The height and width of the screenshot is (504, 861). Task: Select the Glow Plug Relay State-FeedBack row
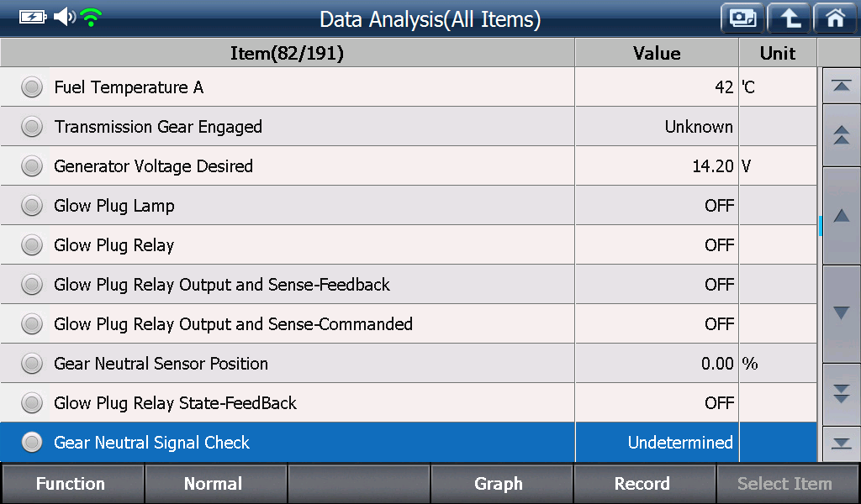click(x=409, y=403)
